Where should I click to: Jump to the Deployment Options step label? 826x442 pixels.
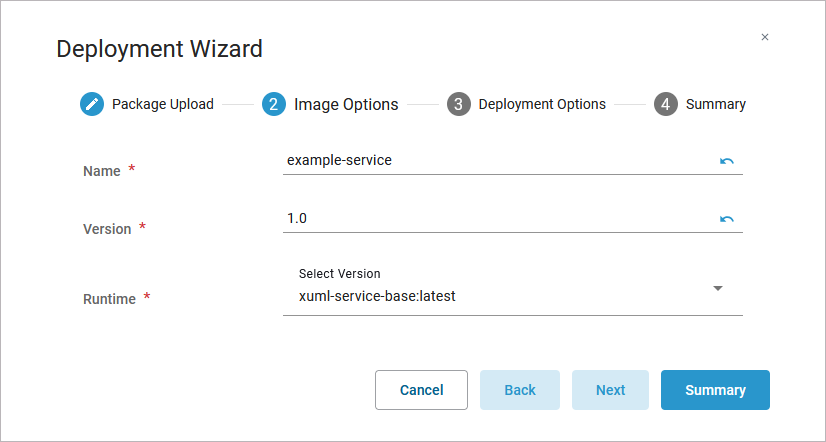click(542, 104)
